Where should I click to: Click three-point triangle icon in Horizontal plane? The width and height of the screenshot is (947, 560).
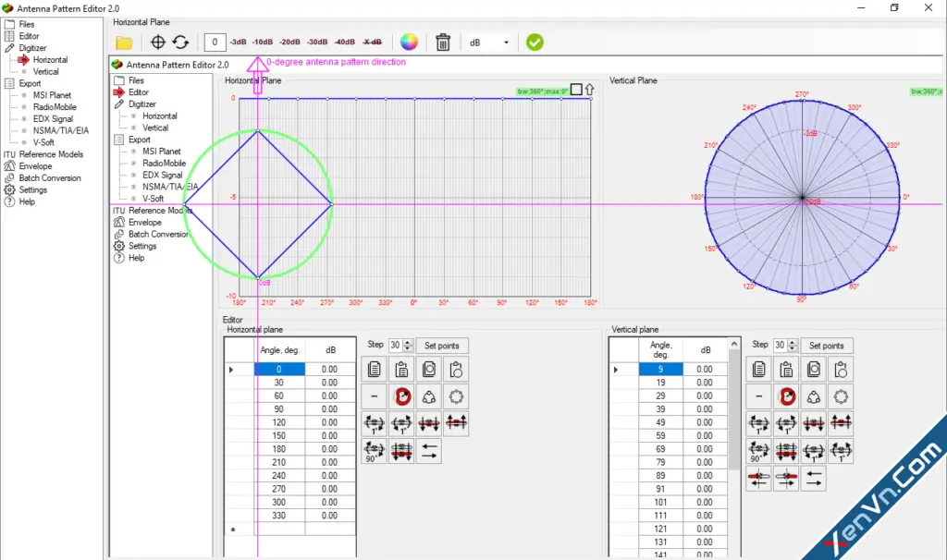(429, 396)
